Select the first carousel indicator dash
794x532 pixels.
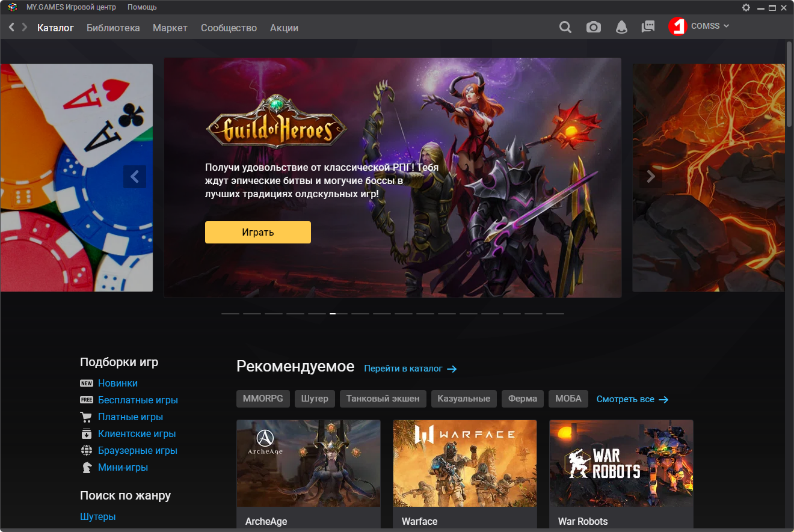(230, 314)
